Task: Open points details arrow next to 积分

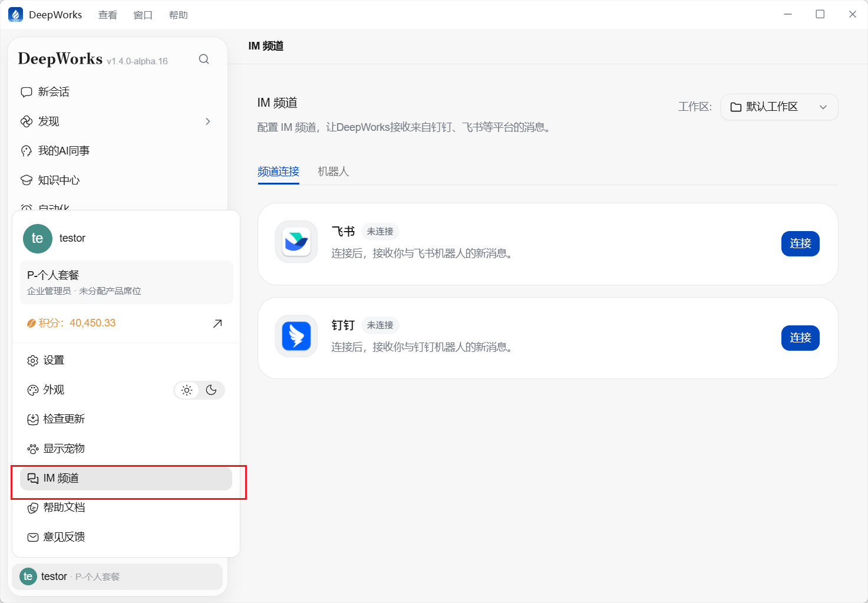Action: coord(217,323)
